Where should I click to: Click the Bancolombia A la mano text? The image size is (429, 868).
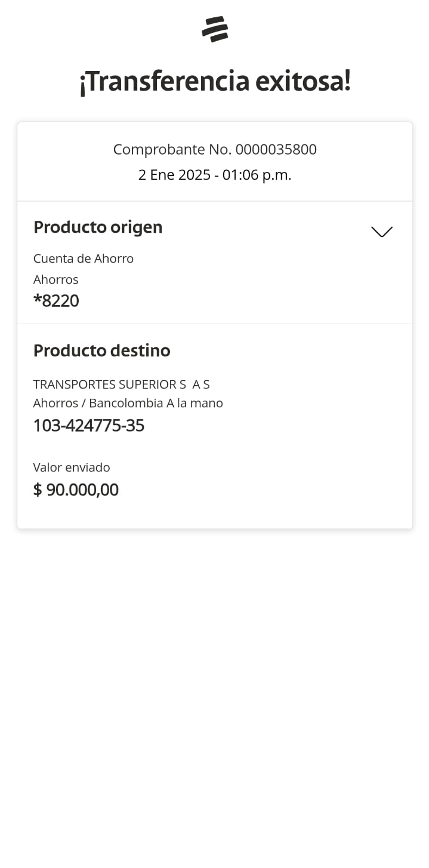[x=156, y=404]
